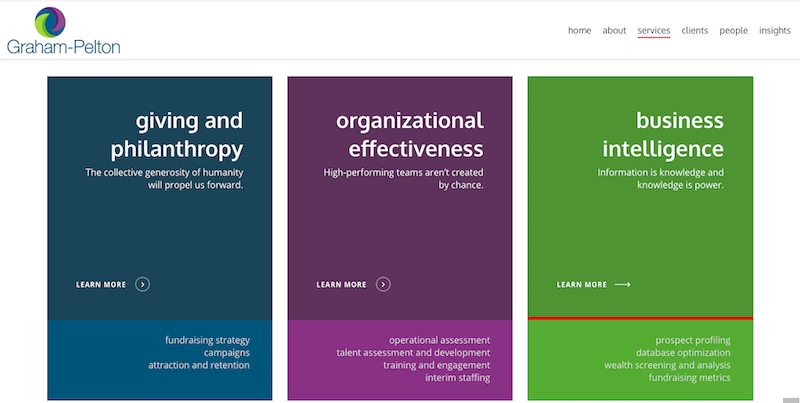Open the about menu item

point(614,31)
